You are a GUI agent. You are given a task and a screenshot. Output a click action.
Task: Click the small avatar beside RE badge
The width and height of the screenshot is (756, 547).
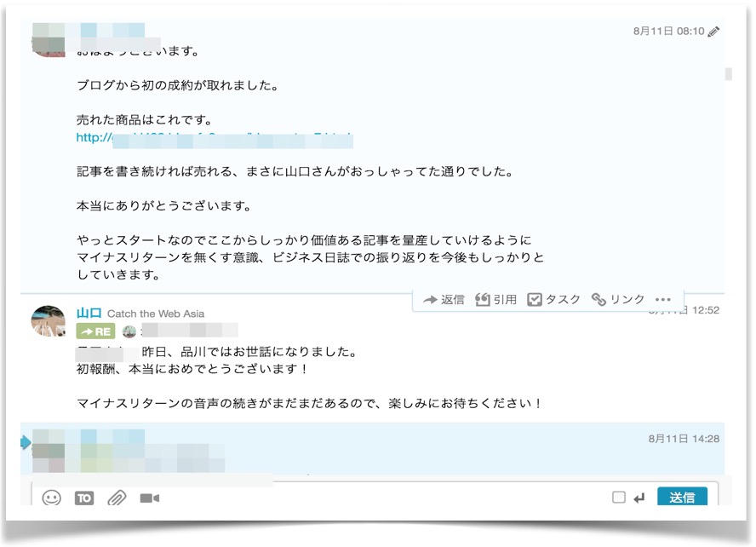[129, 331]
